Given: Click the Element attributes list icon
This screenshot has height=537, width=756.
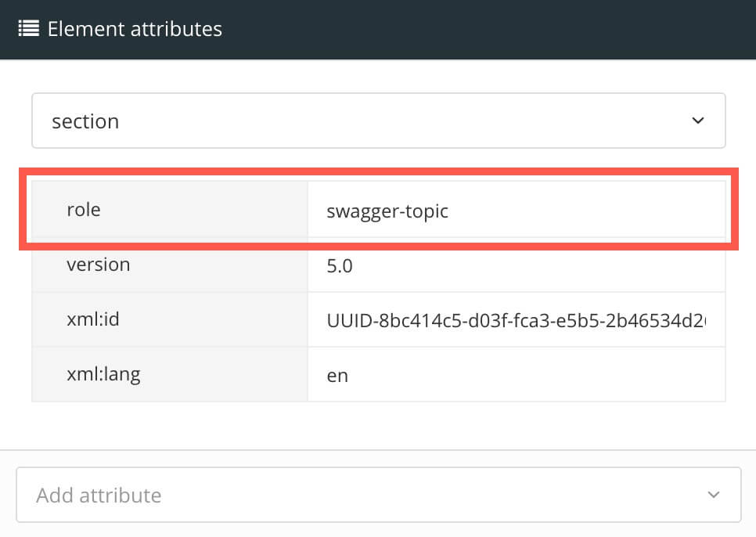Looking at the screenshot, I should pyautogui.click(x=27, y=28).
